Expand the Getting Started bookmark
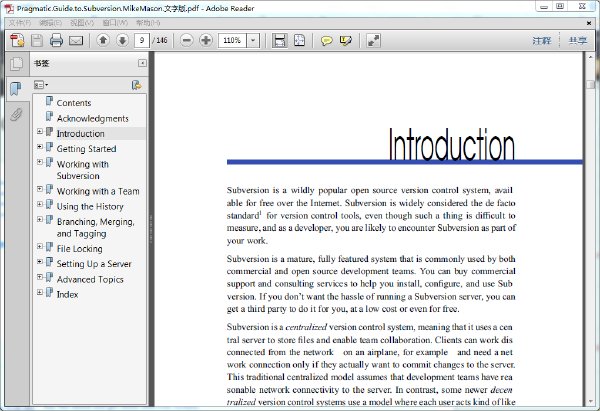The image size is (600, 411). (x=40, y=147)
